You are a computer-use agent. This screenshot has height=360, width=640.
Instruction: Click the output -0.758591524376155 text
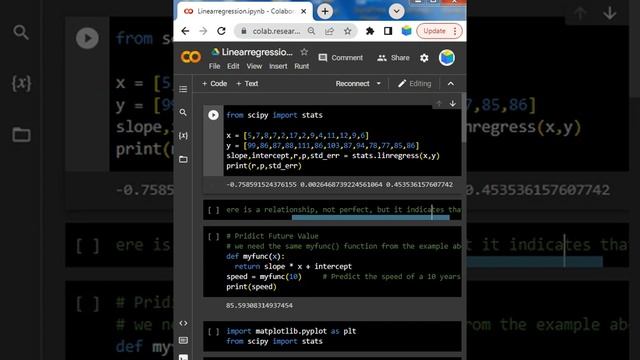(261, 185)
